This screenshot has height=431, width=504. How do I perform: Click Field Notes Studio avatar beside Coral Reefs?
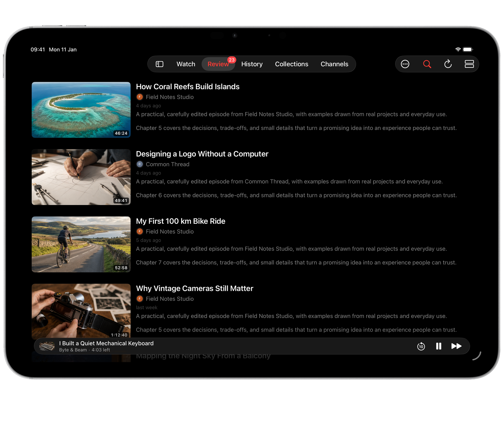pos(140,97)
